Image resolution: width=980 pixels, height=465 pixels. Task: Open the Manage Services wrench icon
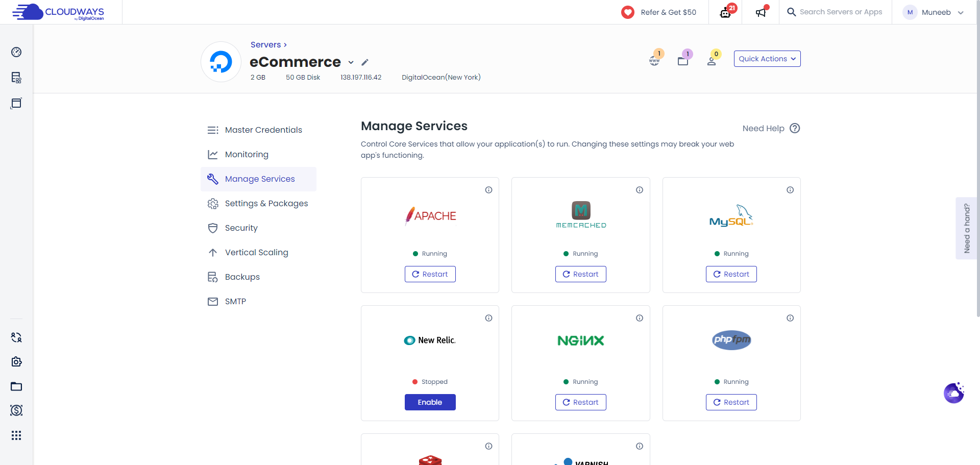(213, 179)
